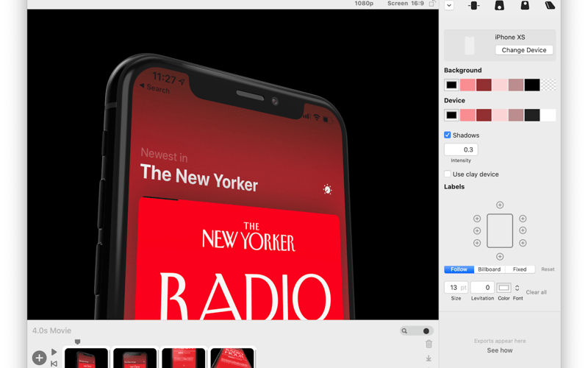Image resolution: width=588 pixels, height=368 pixels.
Task: Jump back to the timeline start
Action: [x=54, y=364]
